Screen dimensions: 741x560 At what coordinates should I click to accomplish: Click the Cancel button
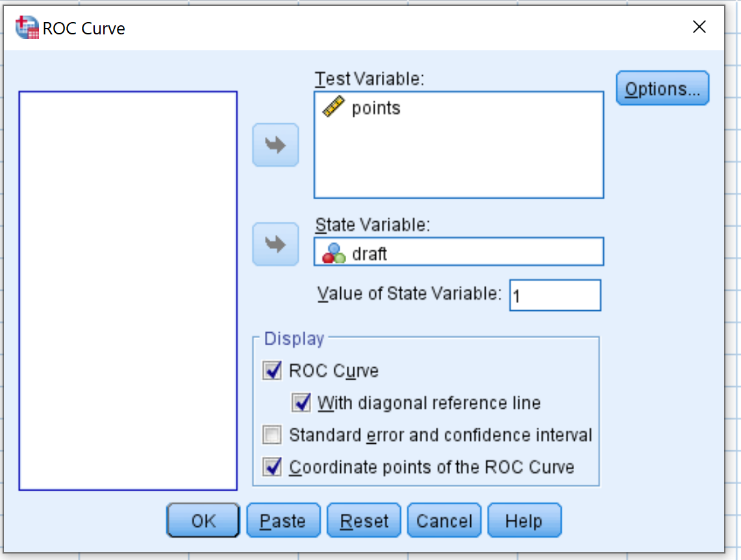pyautogui.click(x=444, y=520)
